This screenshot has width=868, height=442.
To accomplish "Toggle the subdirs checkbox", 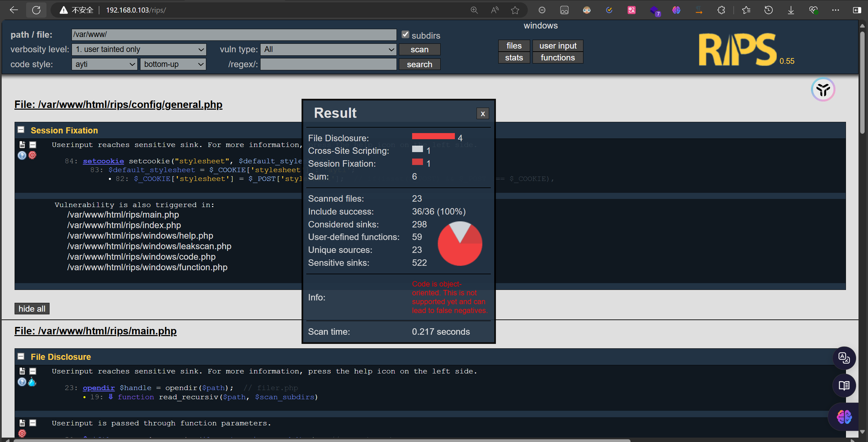I will point(405,34).
